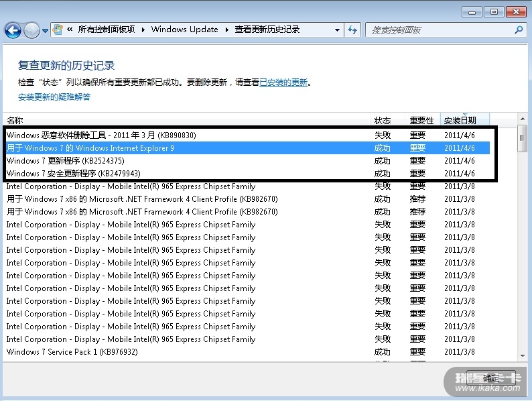Go back with the blue Back arrow
Image resolution: width=532 pixels, height=401 pixels.
[13, 31]
